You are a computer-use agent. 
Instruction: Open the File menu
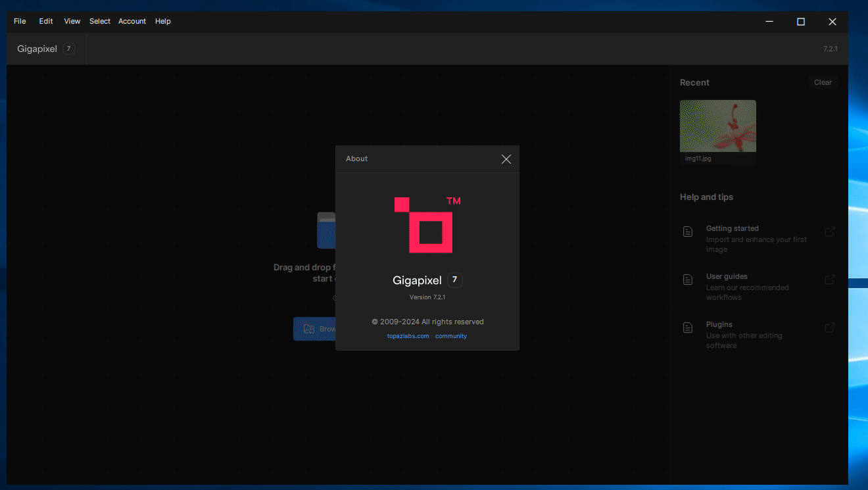click(20, 21)
